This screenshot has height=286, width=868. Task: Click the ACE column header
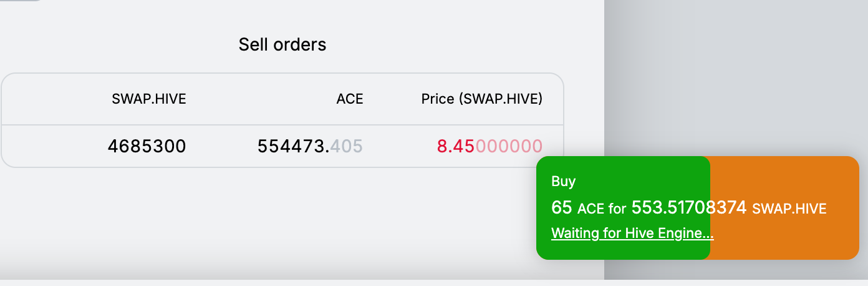click(x=349, y=99)
